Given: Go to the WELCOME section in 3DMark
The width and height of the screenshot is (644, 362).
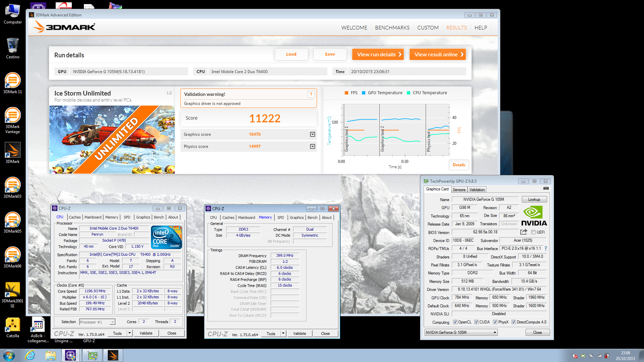Looking at the screenshot, I should pyautogui.click(x=354, y=28).
